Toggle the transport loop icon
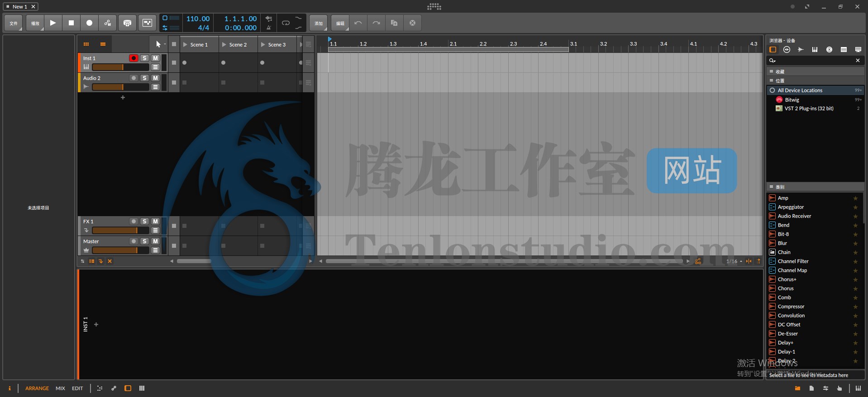The image size is (868, 397). pos(286,23)
